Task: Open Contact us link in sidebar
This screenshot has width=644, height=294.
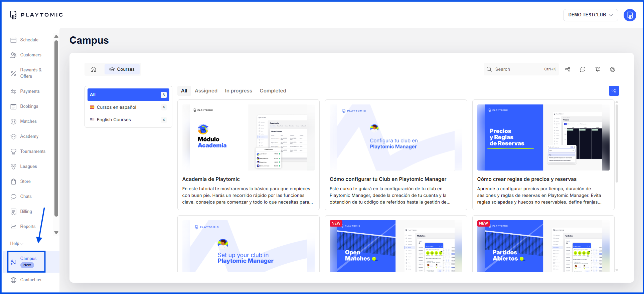Action: coord(30,280)
